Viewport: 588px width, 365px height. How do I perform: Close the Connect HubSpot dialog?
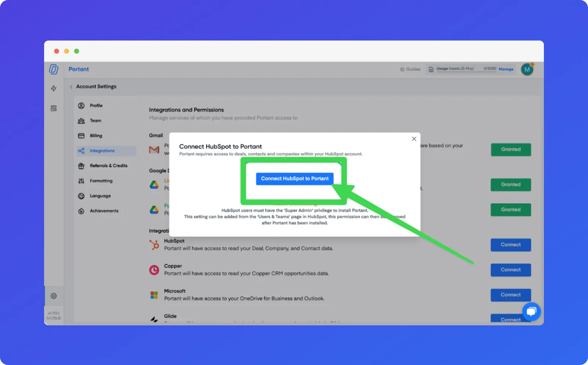coord(414,139)
